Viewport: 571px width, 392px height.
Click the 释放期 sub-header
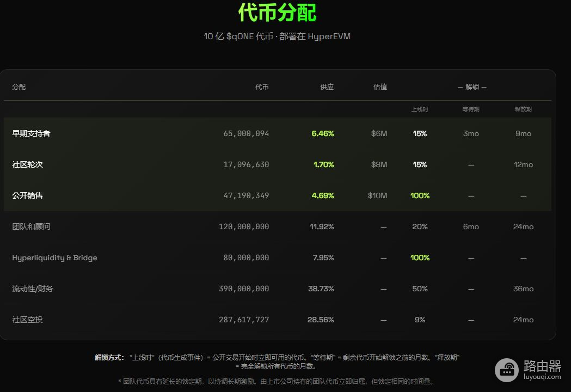[523, 109]
